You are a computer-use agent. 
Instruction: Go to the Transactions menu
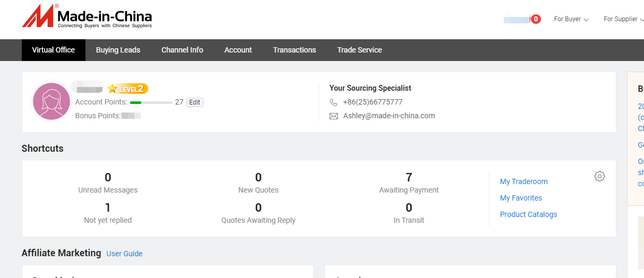[x=294, y=50]
